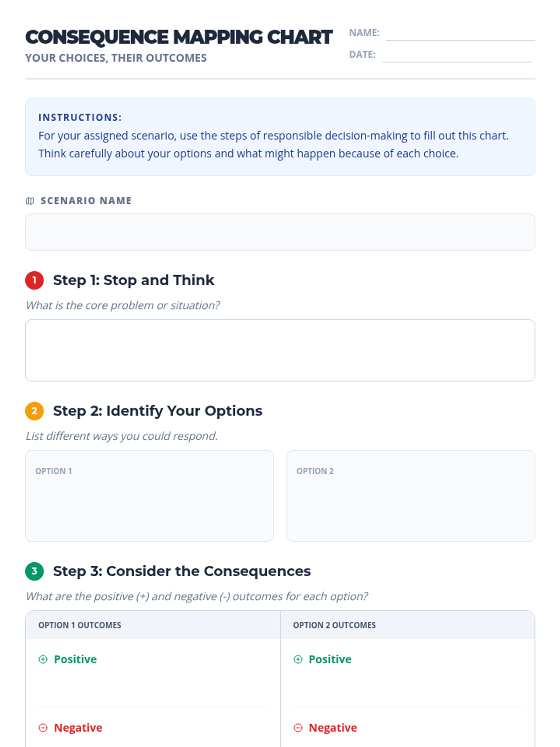
Task: Click the Positive label under Option 1 Outcomes
Action: 75,659
